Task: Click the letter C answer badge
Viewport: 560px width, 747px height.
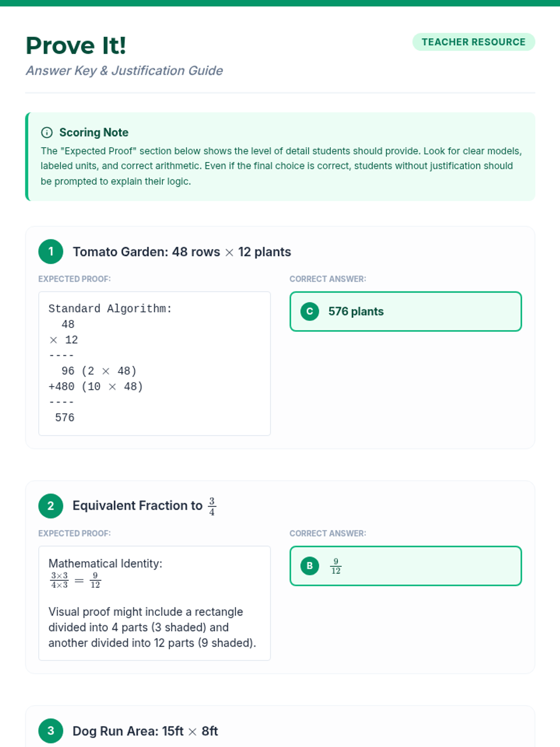Action: click(310, 311)
